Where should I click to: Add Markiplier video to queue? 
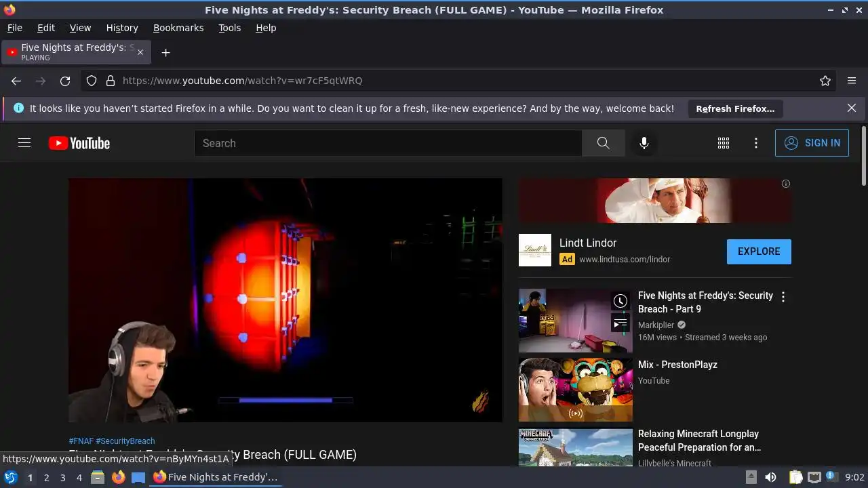[620, 323]
